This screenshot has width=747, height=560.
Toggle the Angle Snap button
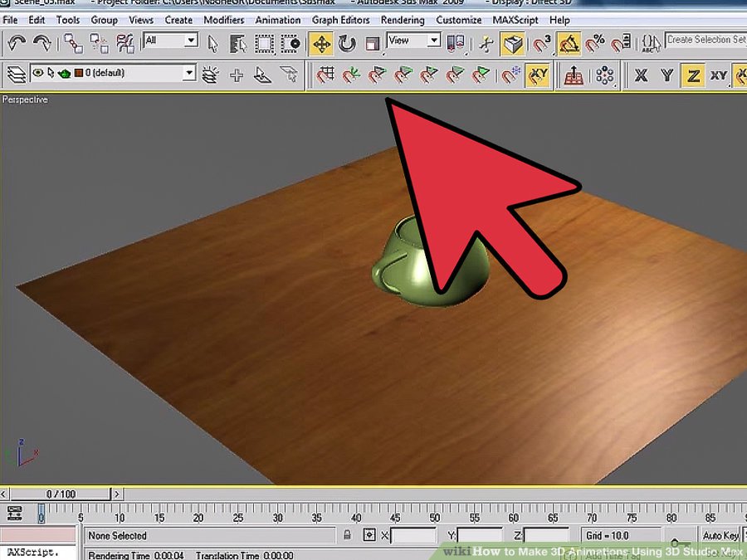(569, 42)
